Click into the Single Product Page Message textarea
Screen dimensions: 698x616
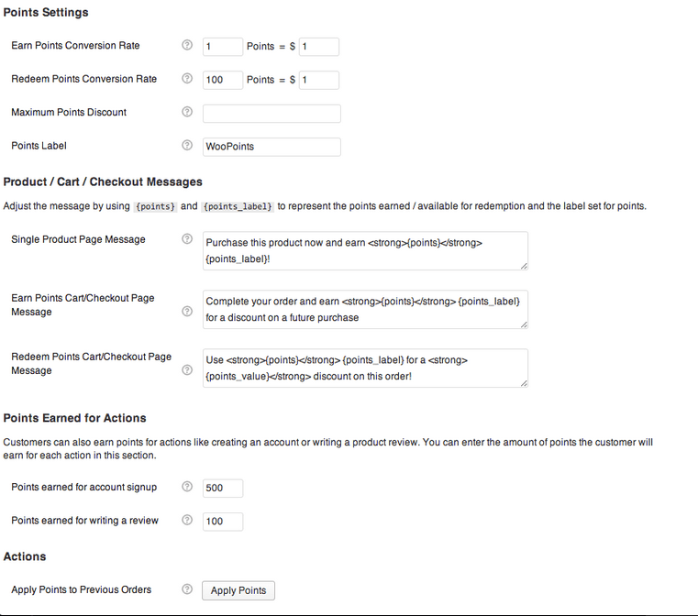365,250
